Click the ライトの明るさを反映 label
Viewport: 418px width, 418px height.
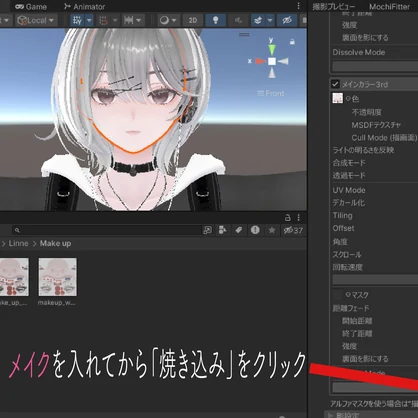(x=363, y=150)
